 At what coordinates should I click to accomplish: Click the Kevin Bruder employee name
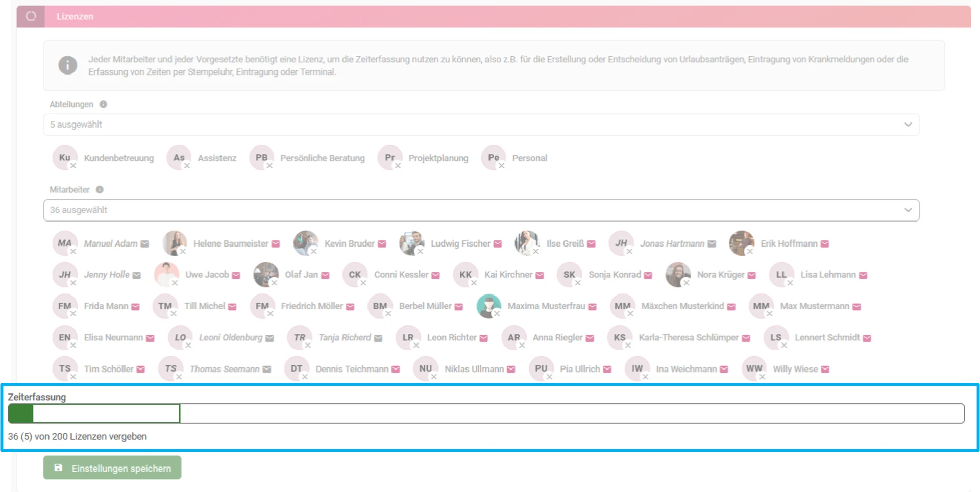350,244
